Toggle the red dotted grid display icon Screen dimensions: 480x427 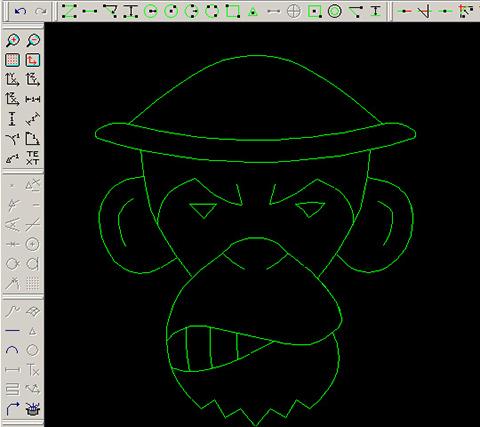coord(13,60)
